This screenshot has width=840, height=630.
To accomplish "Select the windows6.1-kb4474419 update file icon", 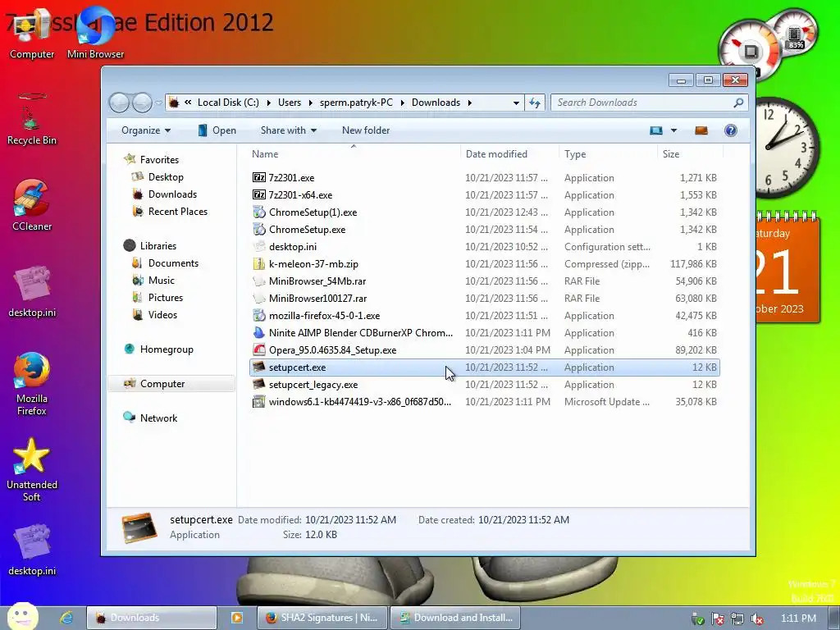I will (258, 401).
